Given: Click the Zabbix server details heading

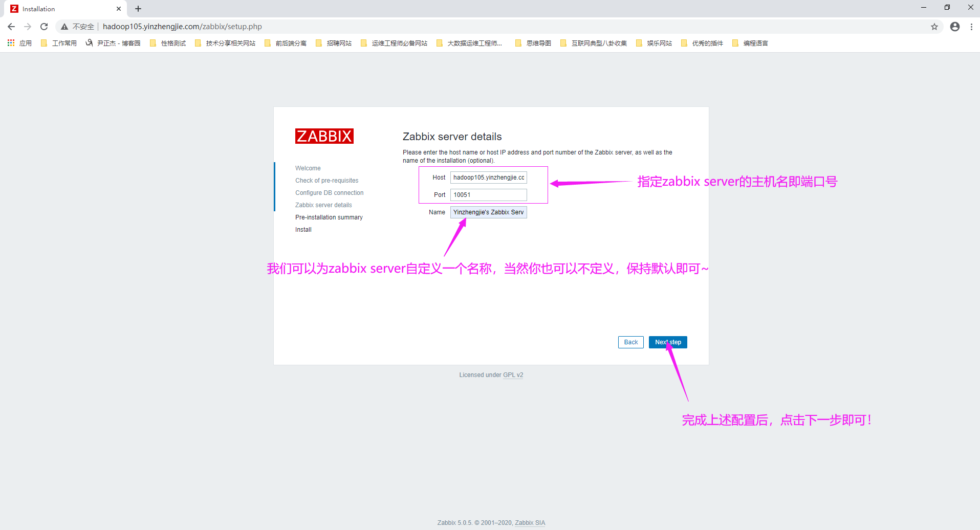Looking at the screenshot, I should click(452, 137).
